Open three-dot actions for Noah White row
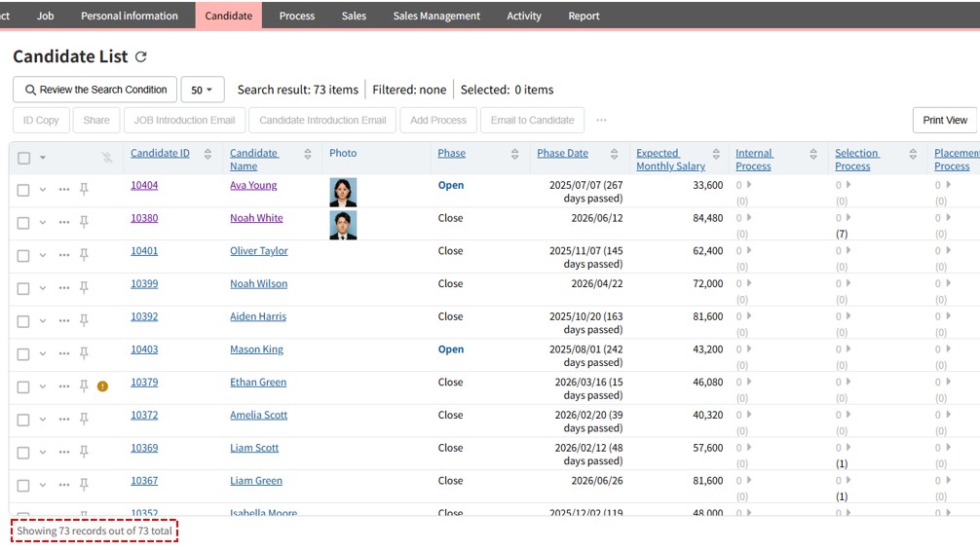Screen dimensions: 980x550 coord(64,223)
